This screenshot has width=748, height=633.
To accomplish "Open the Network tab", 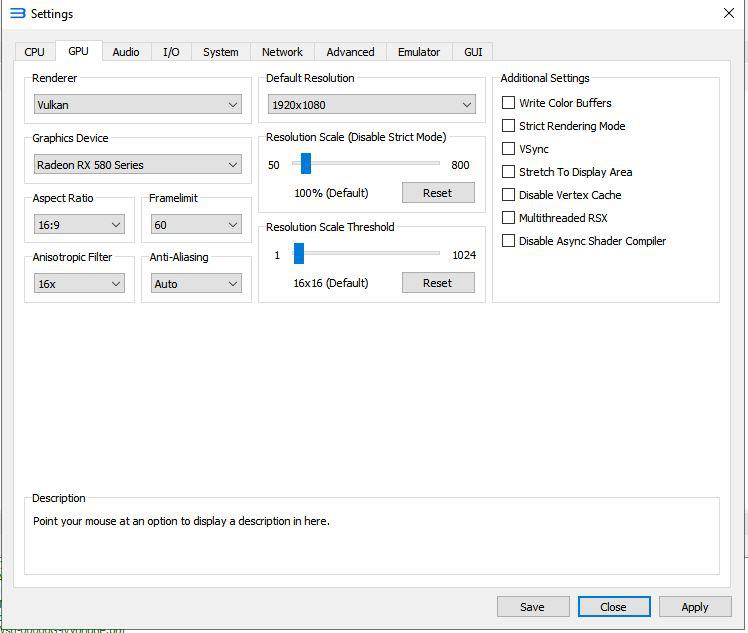I will click(x=282, y=52).
